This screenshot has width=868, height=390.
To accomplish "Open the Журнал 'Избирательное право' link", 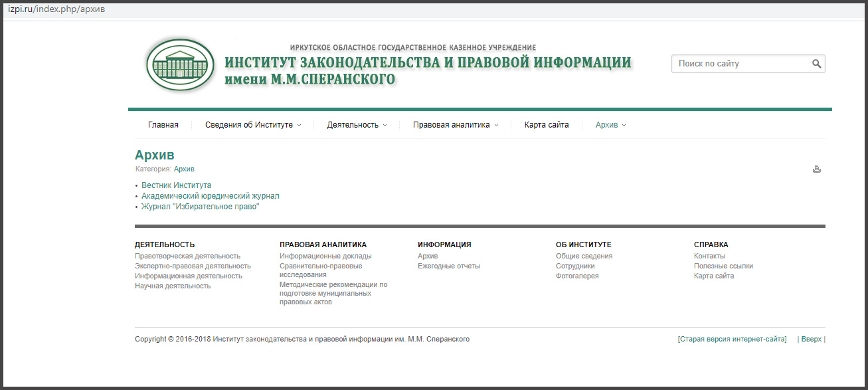I will coord(200,207).
